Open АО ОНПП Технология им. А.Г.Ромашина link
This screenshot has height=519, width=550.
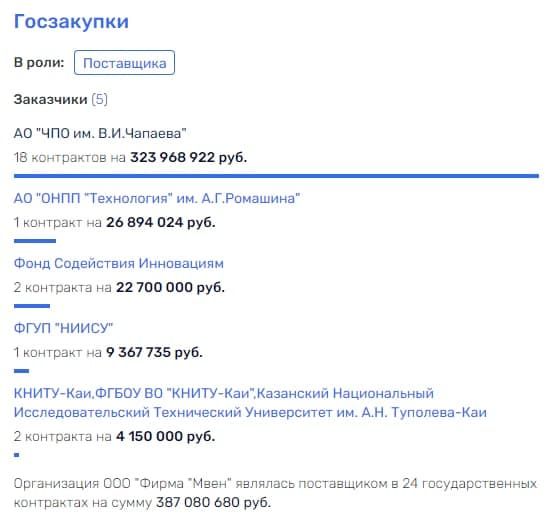pyautogui.click(x=157, y=198)
